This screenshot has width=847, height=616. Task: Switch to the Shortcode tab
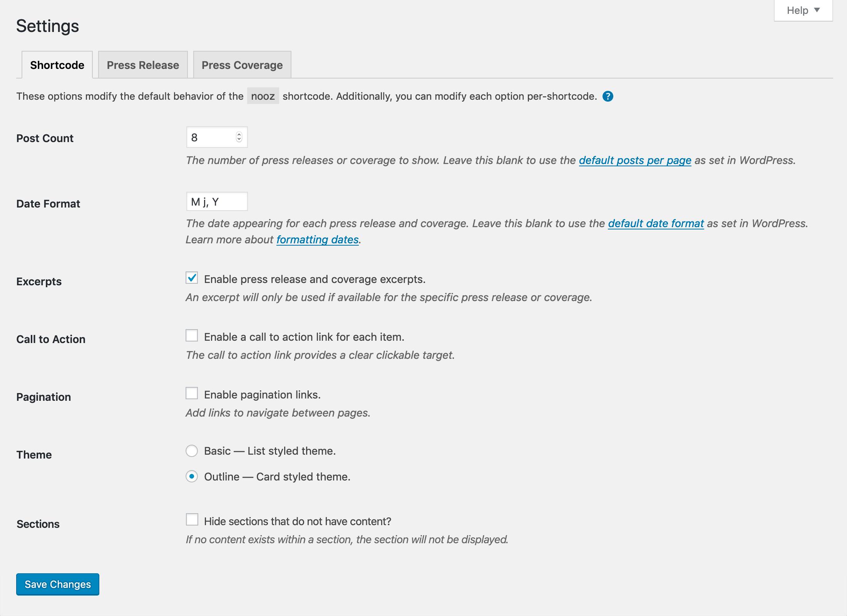[x=57, y=65]
